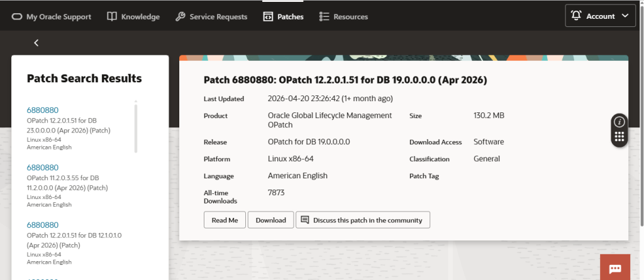Click the release value OPatch for DB 19.0.0.0.0
This screenshot has width=644, height=280.
pos(309,142)
